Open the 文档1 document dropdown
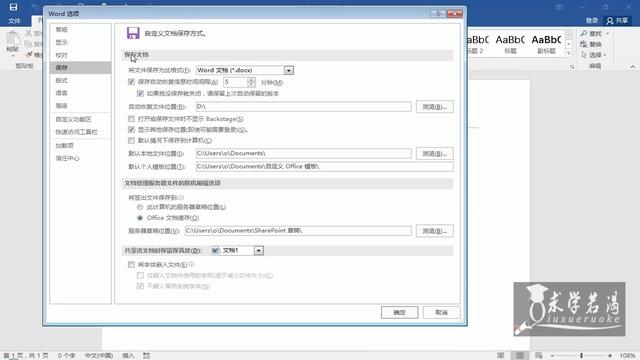The image size is (640, 360). (259, 250)
